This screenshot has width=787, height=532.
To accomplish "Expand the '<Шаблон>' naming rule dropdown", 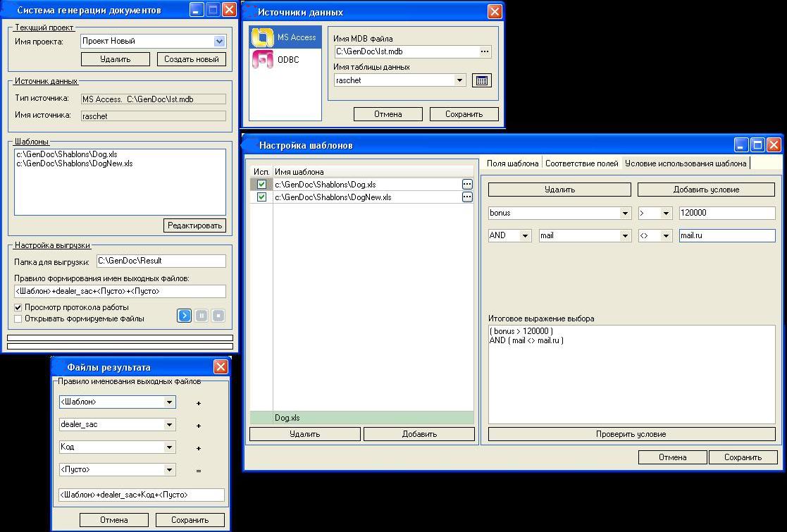I will point(169,402).
